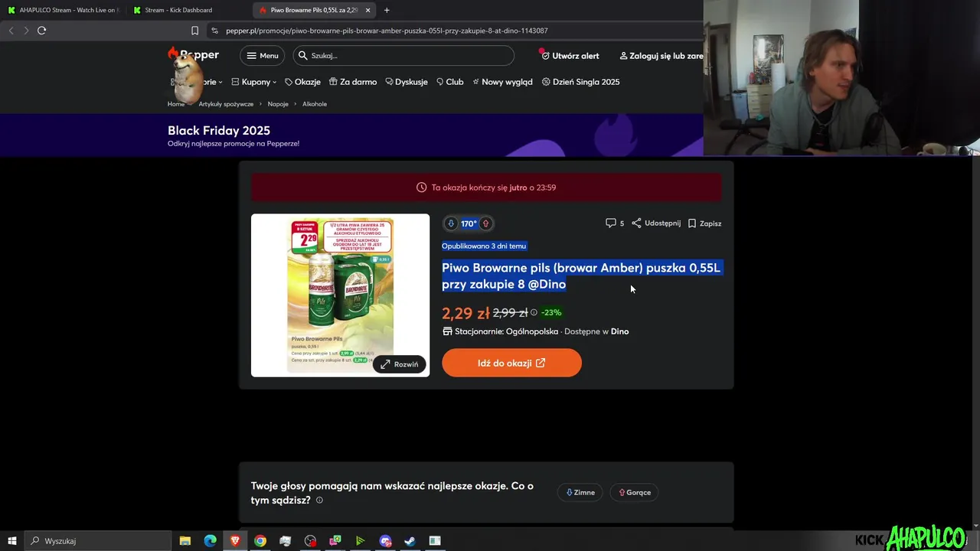
Task: Click Napoje breadcrumb link
Action: click(278, 104)
